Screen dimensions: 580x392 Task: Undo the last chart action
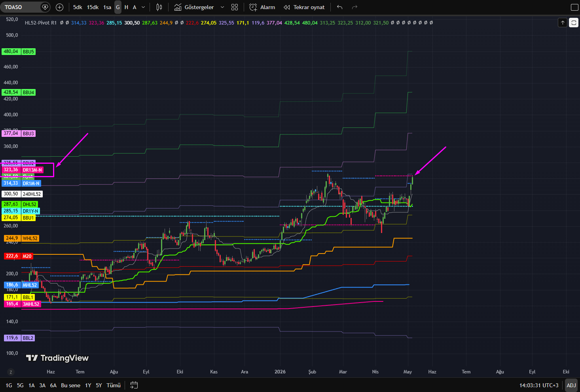tap(339, 7)
